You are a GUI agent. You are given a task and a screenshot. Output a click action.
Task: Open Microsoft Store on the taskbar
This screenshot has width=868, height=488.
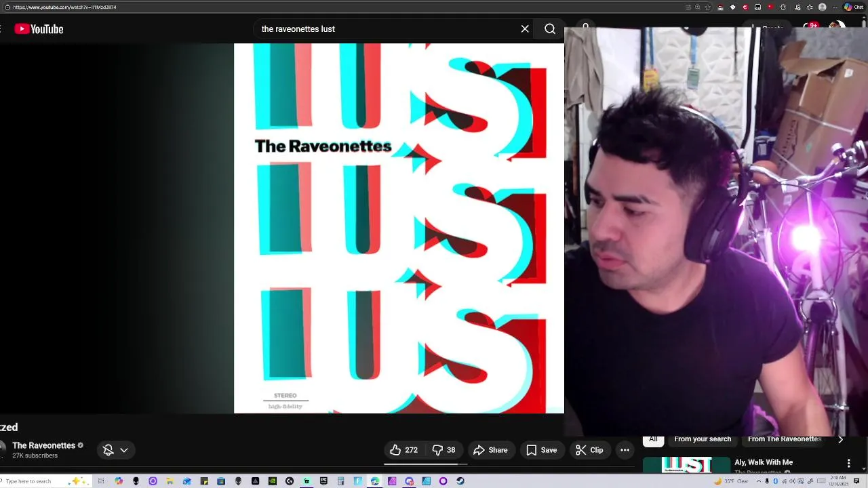(x=221, y=481)
